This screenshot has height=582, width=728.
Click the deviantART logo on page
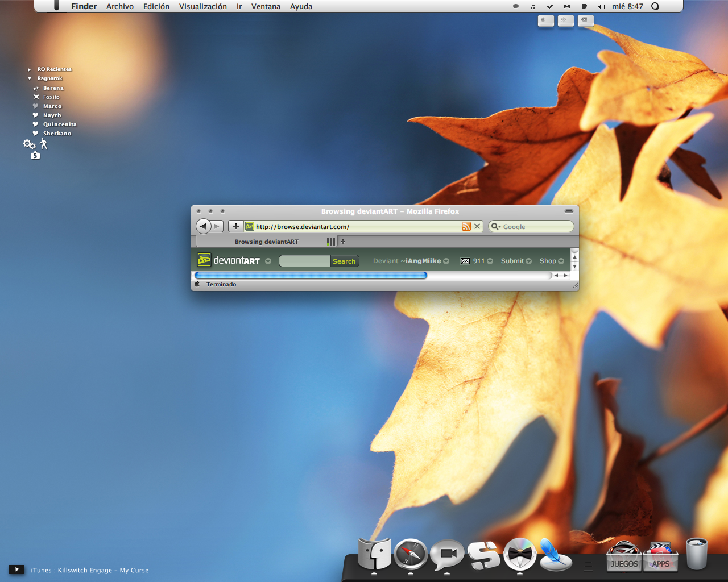228,260
